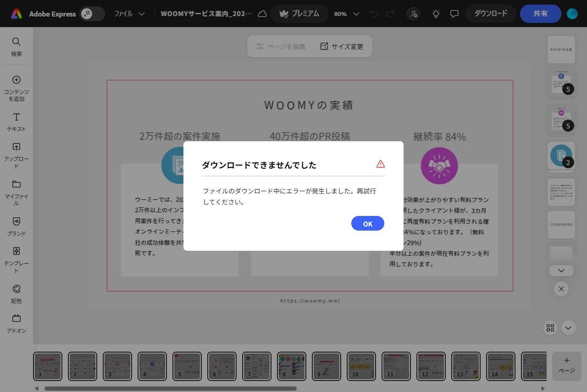The height and width of the screenshot is (392, 587).
Task: Click the 40万件超のPR投稿 text on canvas
Action: click(x=310, y=137)
